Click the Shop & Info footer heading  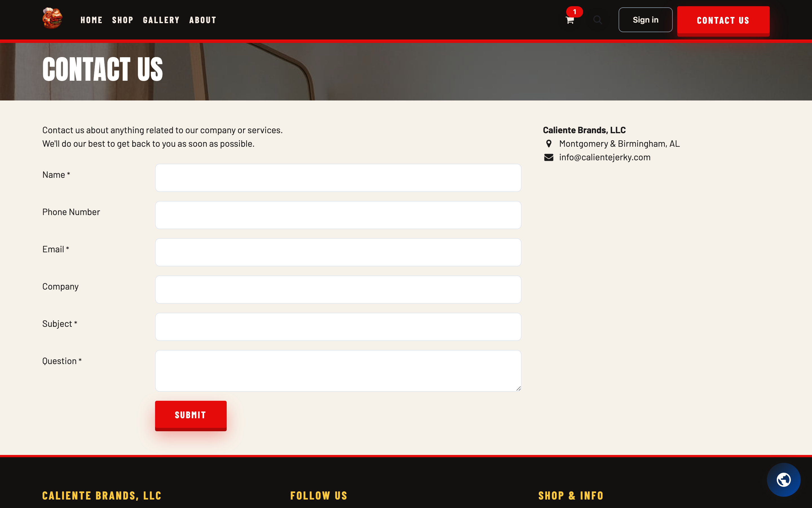coord(571,496)
